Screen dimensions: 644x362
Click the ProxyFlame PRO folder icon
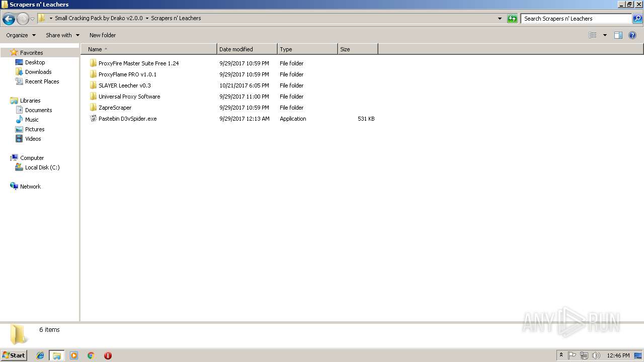[x=93, y=74]
